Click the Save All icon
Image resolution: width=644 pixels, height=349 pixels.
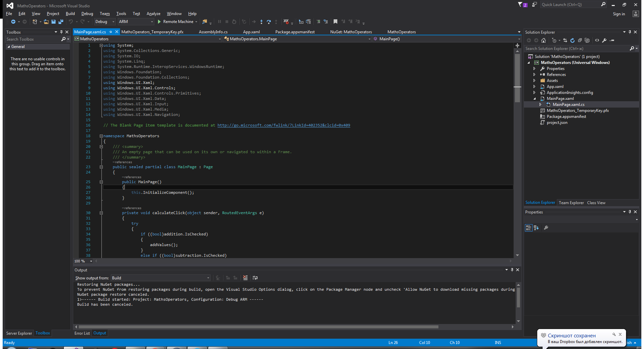(61, 22)
